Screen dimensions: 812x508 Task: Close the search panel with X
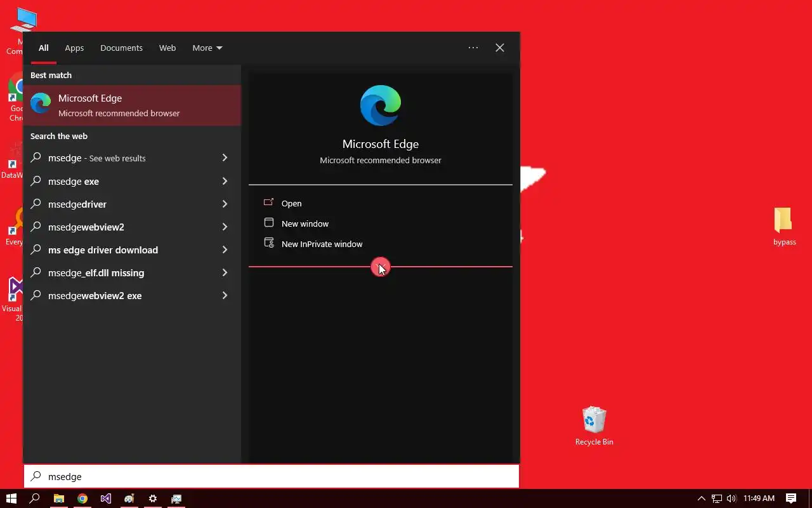pos(500,48)
